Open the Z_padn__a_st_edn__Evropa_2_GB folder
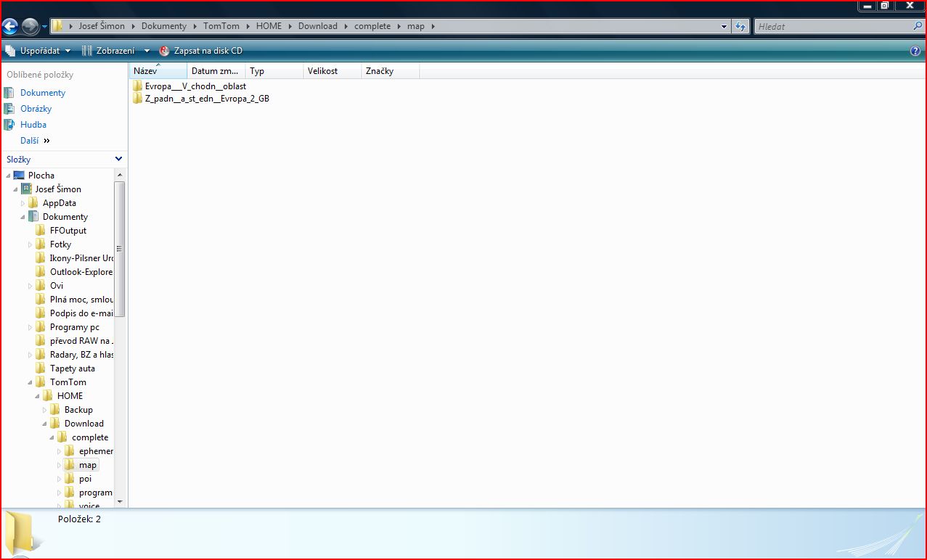Screen dimensions: 927x560 click(x=206, y=99)
